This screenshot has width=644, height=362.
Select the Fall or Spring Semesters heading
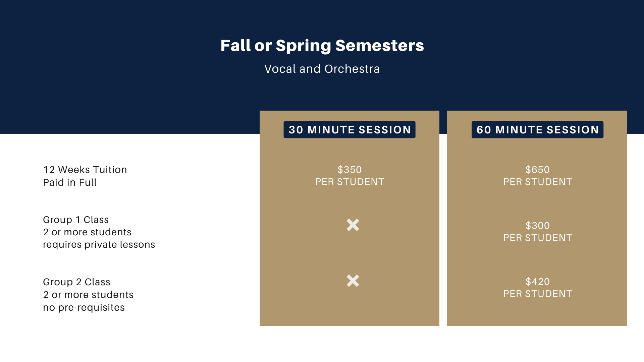(322, 46)
